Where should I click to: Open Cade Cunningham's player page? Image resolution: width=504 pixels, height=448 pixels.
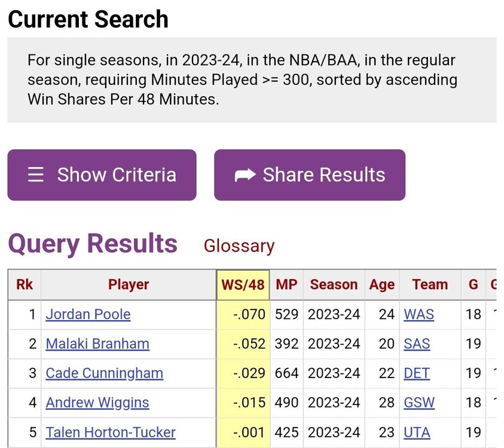pos(104,373)
